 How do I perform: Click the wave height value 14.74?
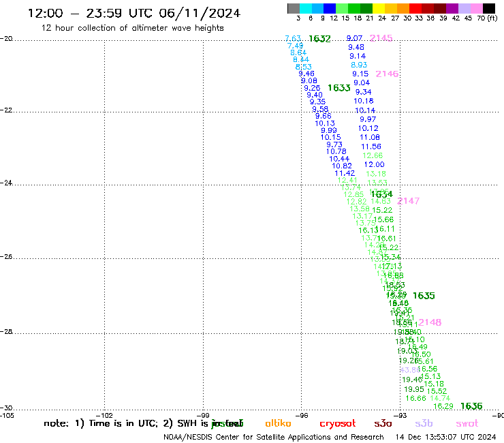pos(440,398)
